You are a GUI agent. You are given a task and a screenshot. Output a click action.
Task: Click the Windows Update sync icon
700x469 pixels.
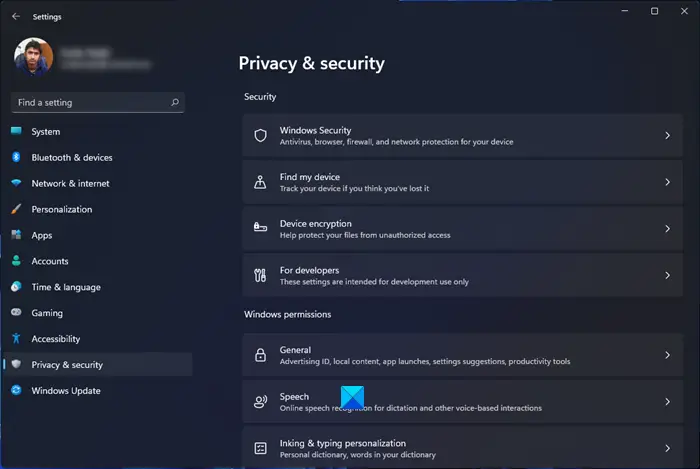[x=16, y=390]
